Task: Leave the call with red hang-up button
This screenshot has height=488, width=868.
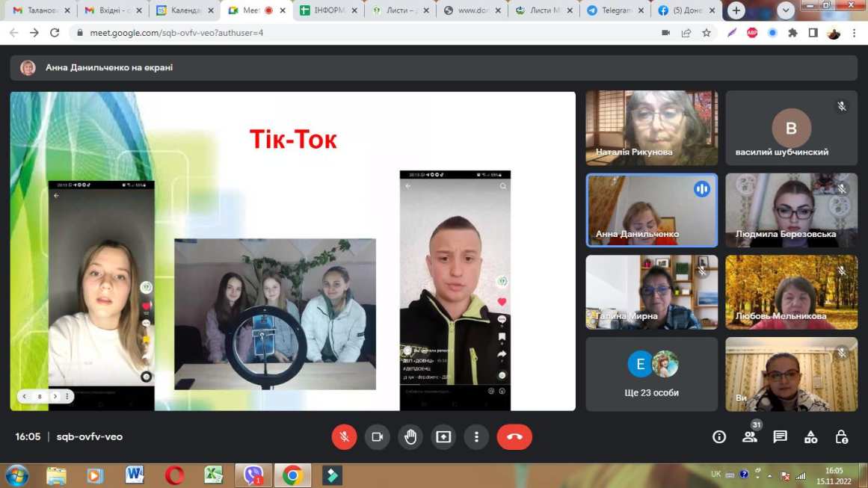Action: click(514, 436)
